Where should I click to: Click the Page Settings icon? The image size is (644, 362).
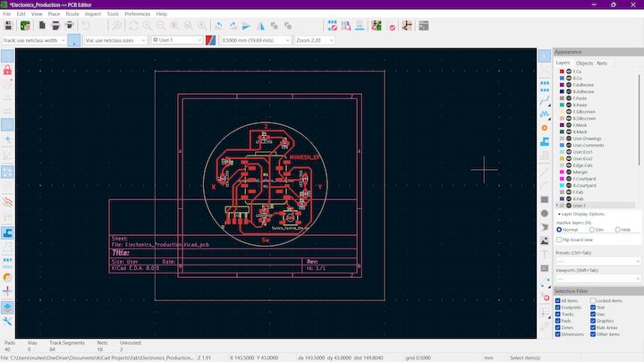(x=42, y=26)
